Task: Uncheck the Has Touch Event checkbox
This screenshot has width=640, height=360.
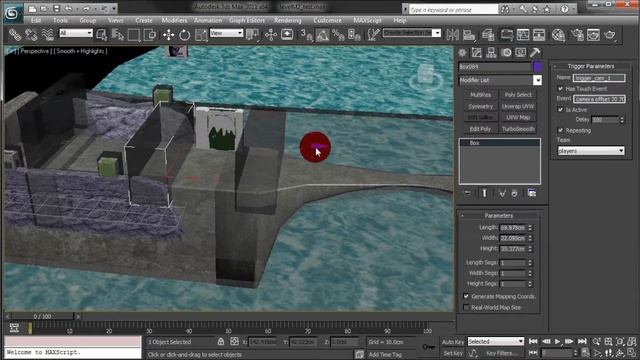Action: pyautogui.click(x=560, y=89)
